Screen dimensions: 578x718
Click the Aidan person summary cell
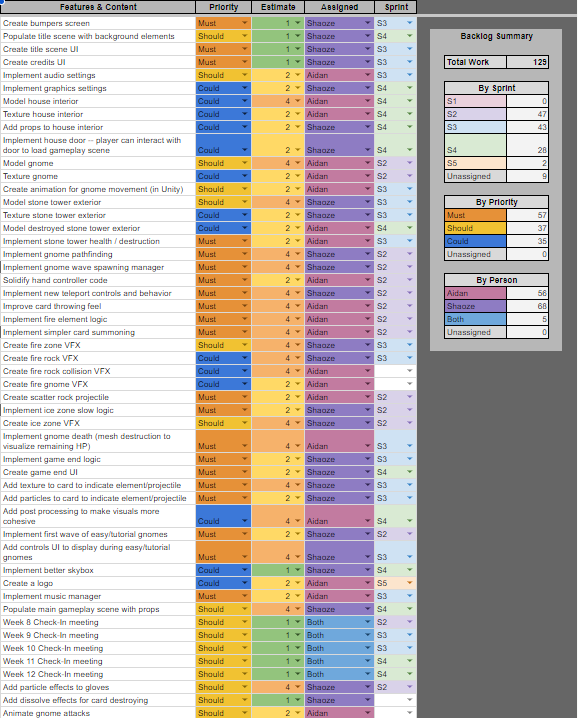pos(475,293)
